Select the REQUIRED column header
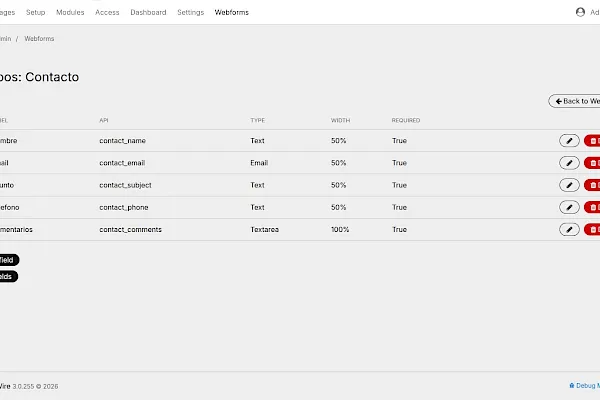This screenshot has height=400, width=600. (x=406, y=120)
